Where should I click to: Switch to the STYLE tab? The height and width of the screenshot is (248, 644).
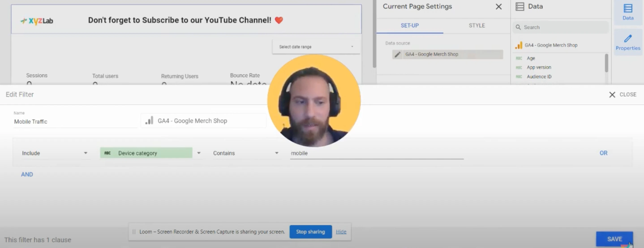477,25
